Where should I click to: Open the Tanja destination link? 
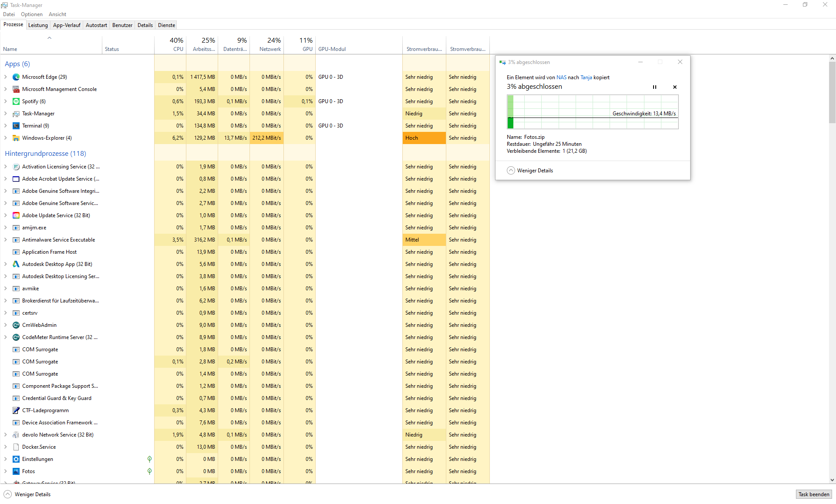pyautogui.click(x=586, y=77)
